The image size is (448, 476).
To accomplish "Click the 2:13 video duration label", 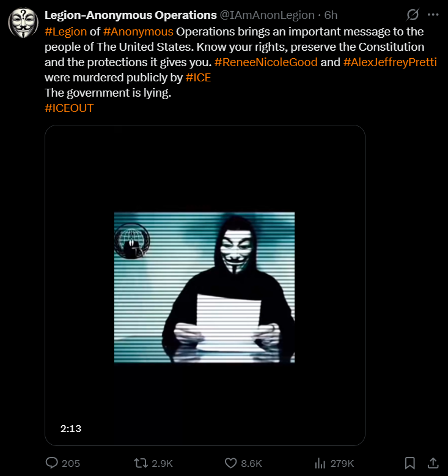I will click(71, 428).
